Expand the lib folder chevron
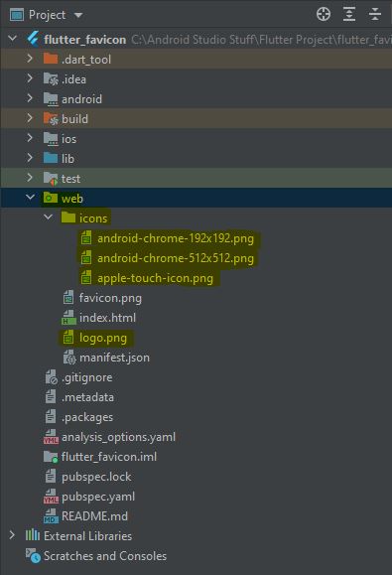The image size is (392, 575). [x=30, y=157]
